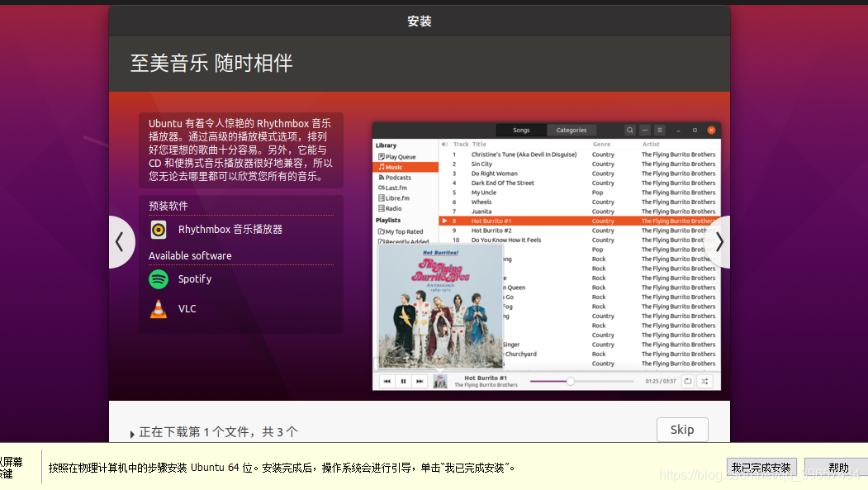Screen dimensions: 868x490
Task: Click the playback position slider handle
Action: pyautogui.click(x=570, y=381)
